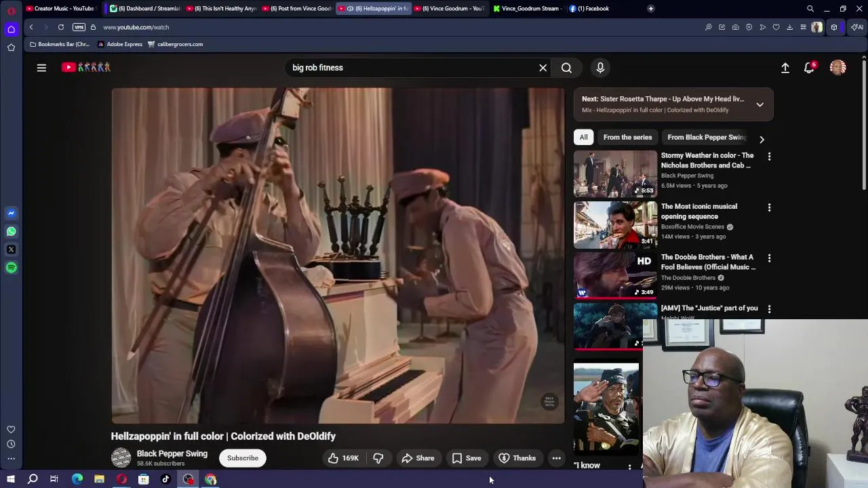Image resolution: width=868 pixels, height=488 pixels.
Task: Switch to Creator Music YouTube tab
Action: tap(62, 9)
